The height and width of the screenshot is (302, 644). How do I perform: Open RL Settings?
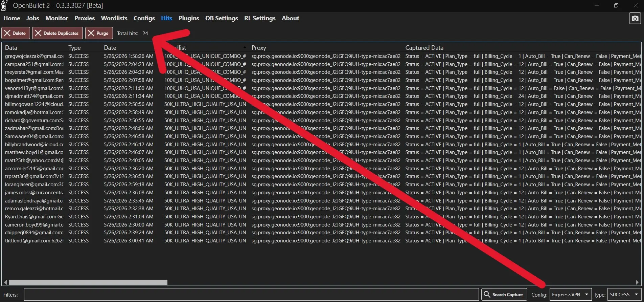(x=260, y=18)
